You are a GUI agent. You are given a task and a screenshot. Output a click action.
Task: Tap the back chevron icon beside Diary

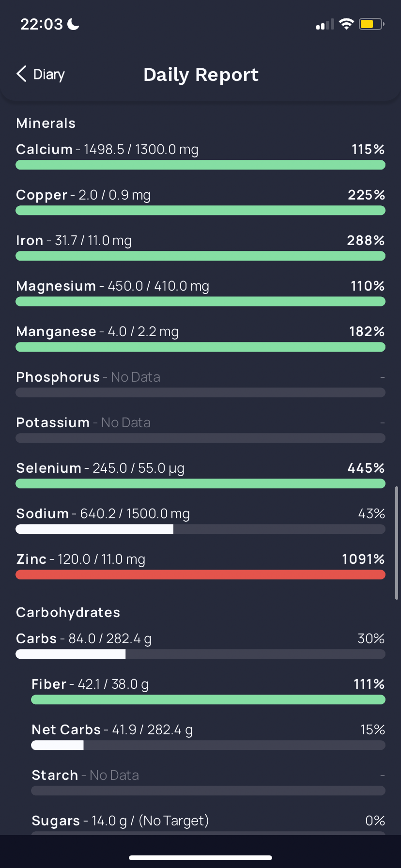[21, 74]
